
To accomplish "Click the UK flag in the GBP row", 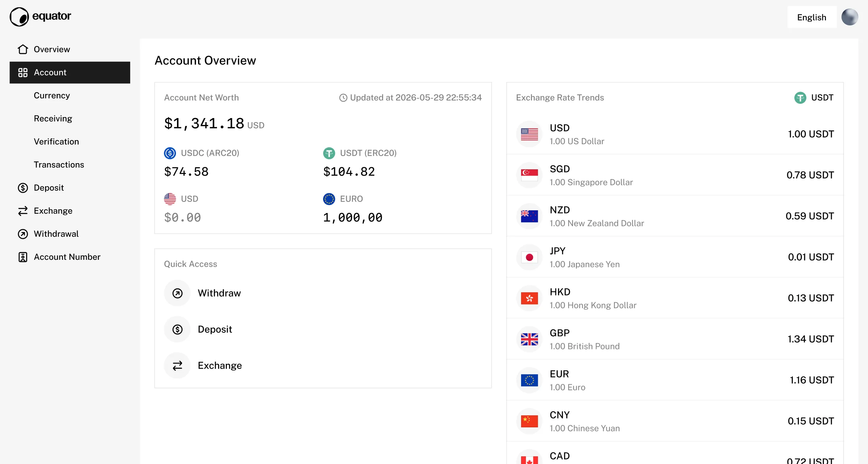I will coord(529,339).
